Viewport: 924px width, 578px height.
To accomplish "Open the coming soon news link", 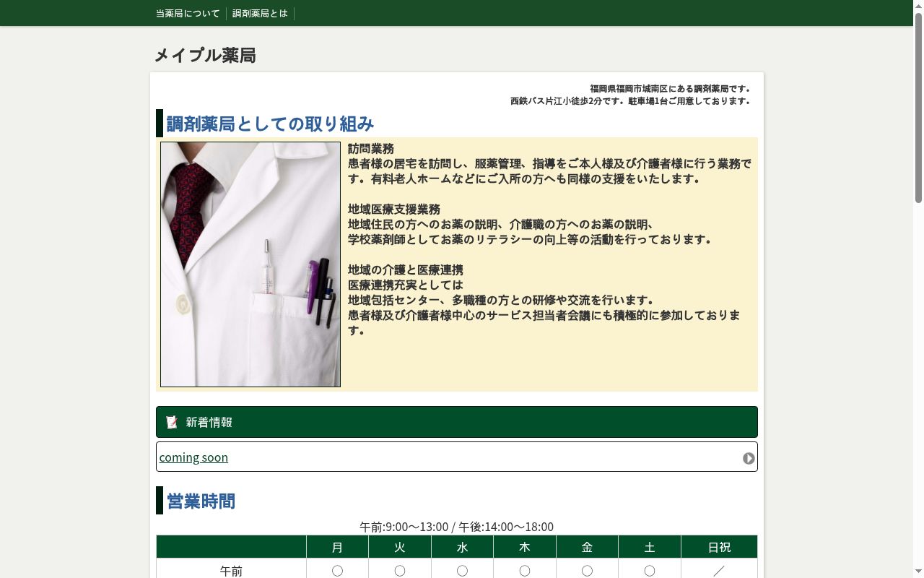I will pos(193,457).
